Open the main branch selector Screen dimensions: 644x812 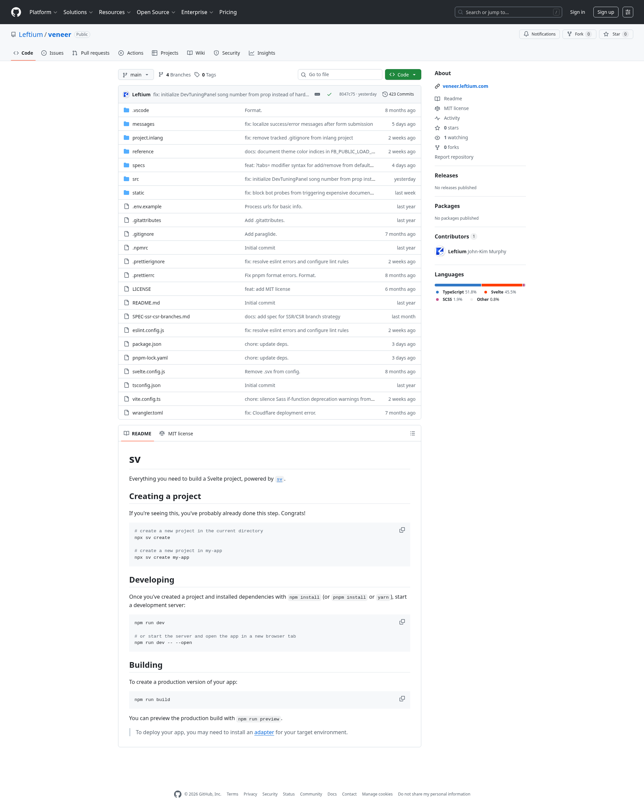136,74
